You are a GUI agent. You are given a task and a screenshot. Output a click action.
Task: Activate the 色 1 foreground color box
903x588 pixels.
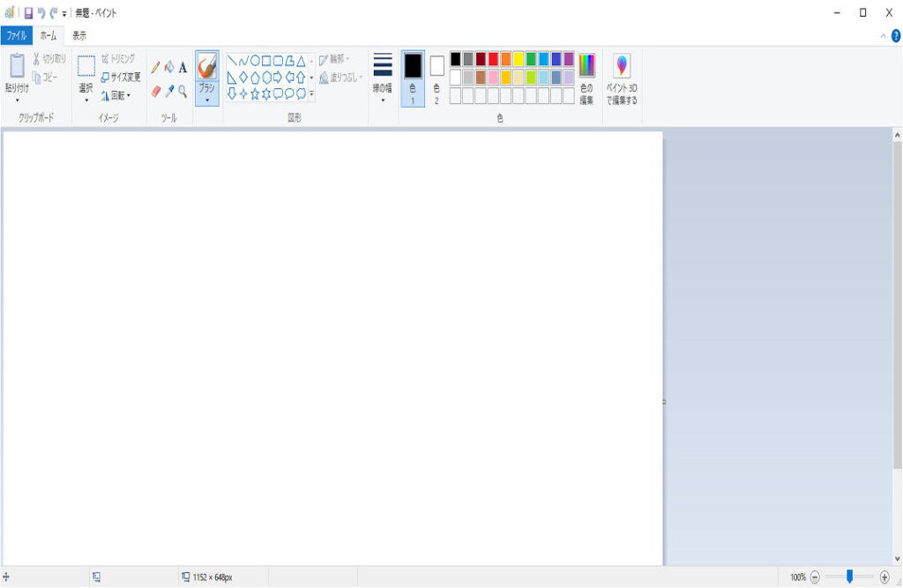[413, 78]
